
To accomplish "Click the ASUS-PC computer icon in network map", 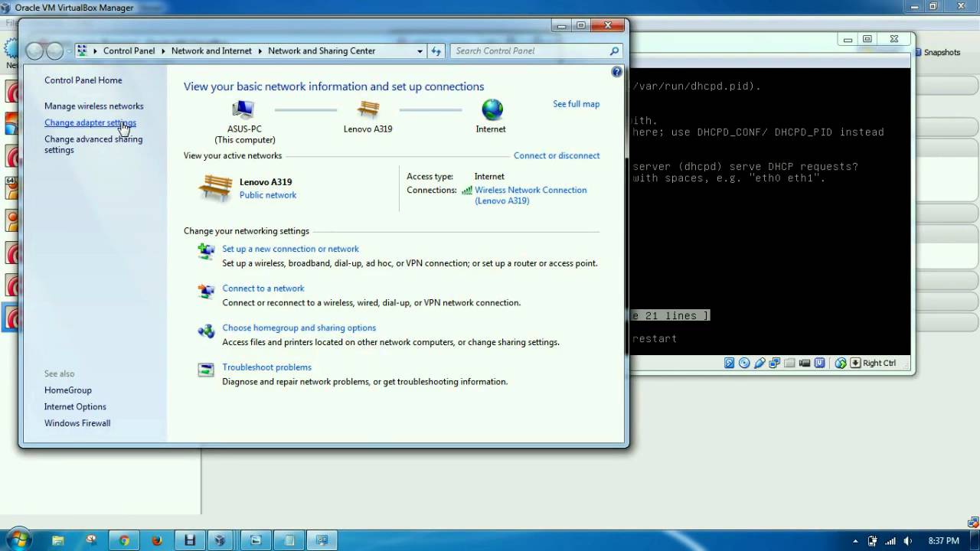I will [243, 109].
